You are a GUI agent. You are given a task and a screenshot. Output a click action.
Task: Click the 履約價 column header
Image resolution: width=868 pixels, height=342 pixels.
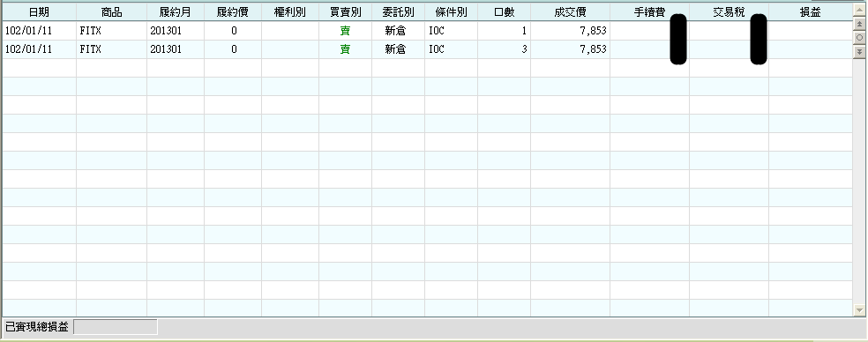[233, 12]
